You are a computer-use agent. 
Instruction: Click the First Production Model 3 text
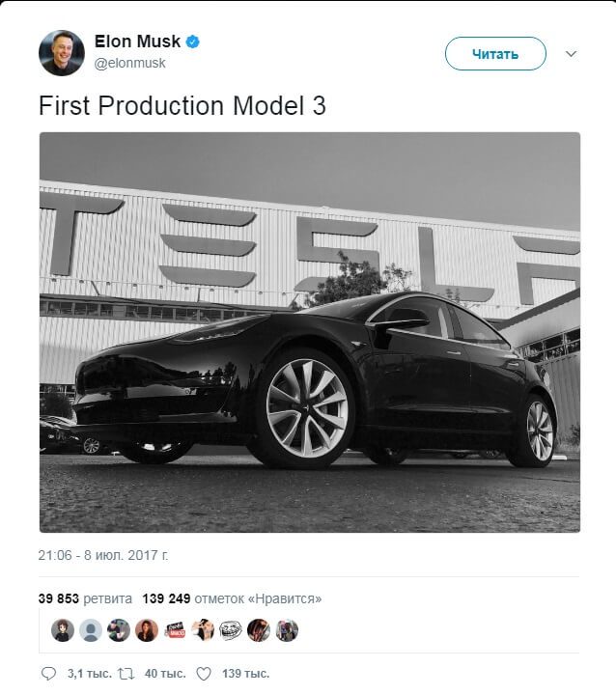(x=182, y=106)
